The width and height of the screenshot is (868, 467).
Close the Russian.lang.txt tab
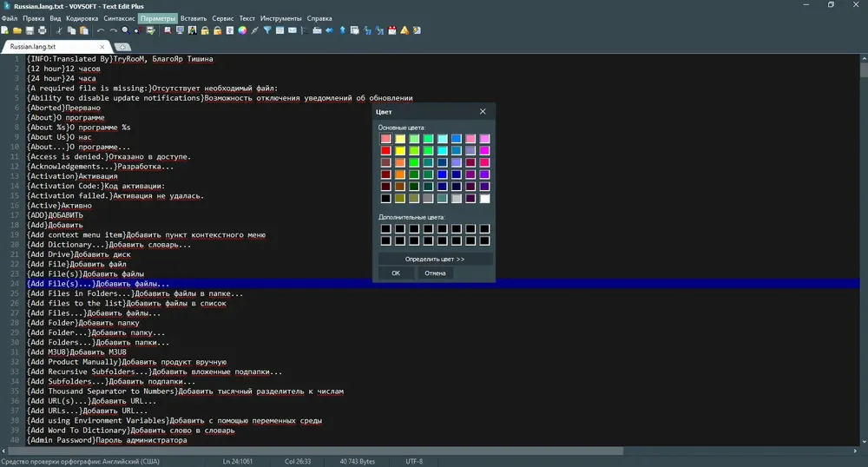102,47
